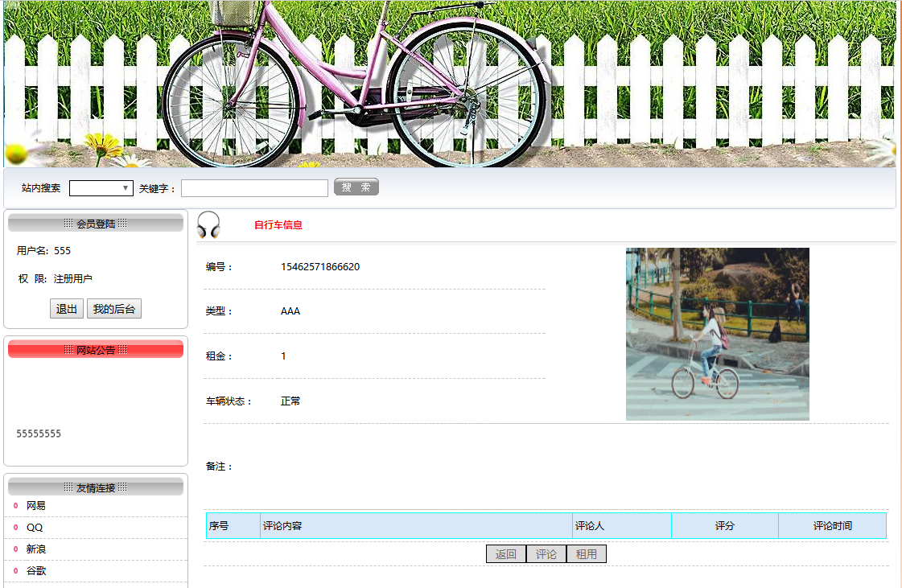The image size is (902, 588).
Task: Click the 评分 column header
Action: point(725,526)
